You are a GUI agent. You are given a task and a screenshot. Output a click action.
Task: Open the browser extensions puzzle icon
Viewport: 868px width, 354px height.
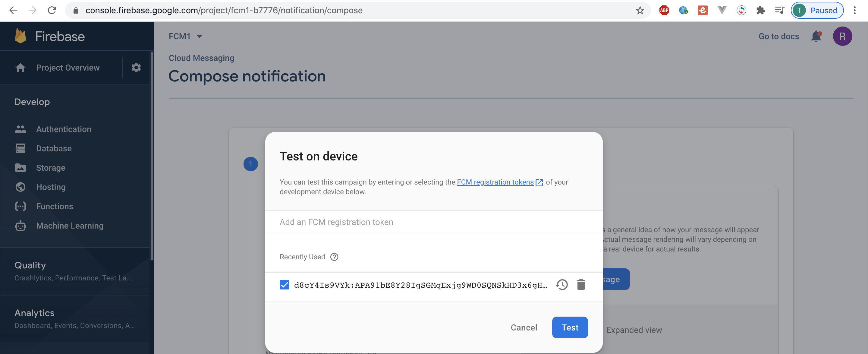coord(760,11)
